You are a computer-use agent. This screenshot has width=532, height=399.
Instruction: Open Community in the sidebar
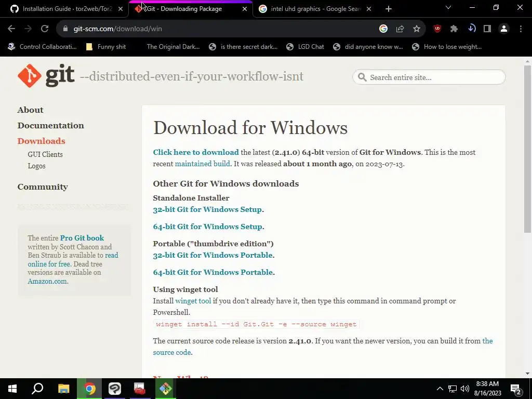click(43, 187)
